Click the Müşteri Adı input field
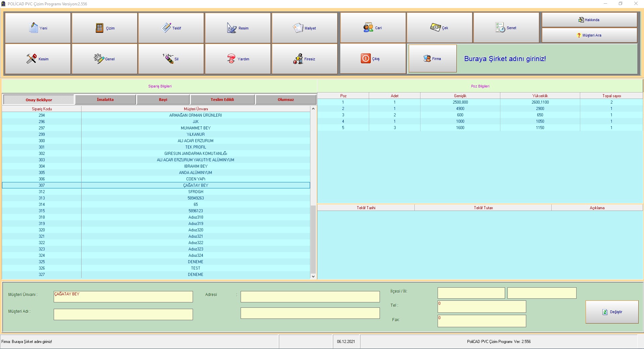Image resolution: width=644 pixels, height=349 pixels. 123,314
